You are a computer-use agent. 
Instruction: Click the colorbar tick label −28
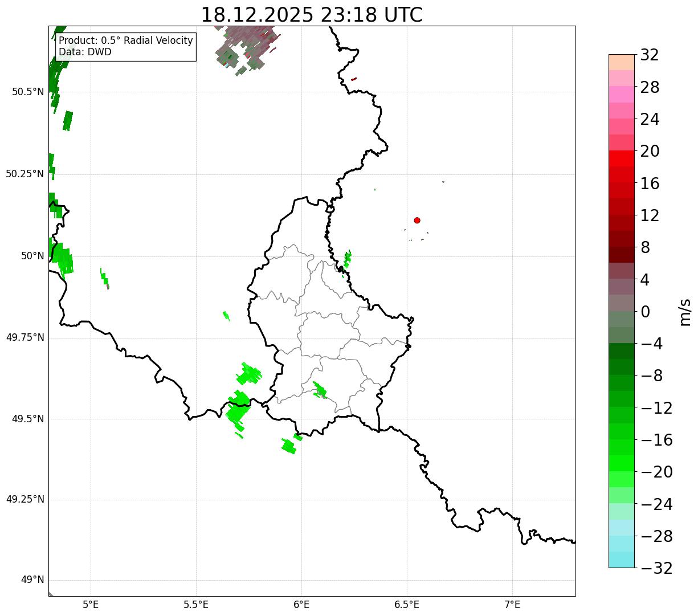coord(656,536)
